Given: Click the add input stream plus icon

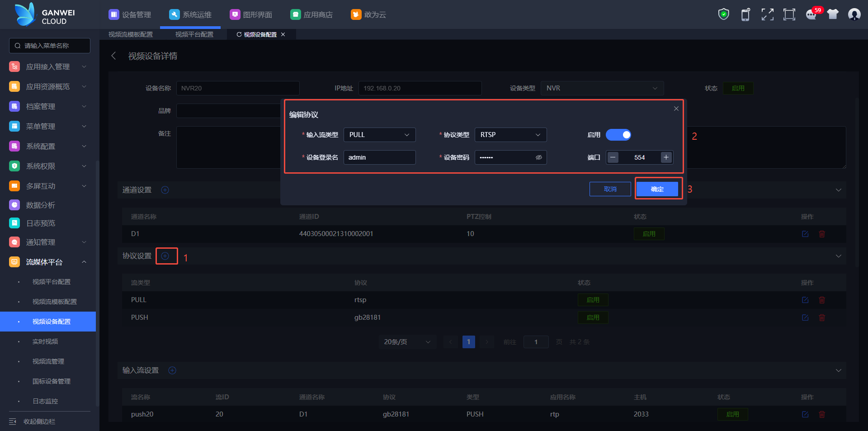Looking at the screenshot, I should [x=172, y=370].
